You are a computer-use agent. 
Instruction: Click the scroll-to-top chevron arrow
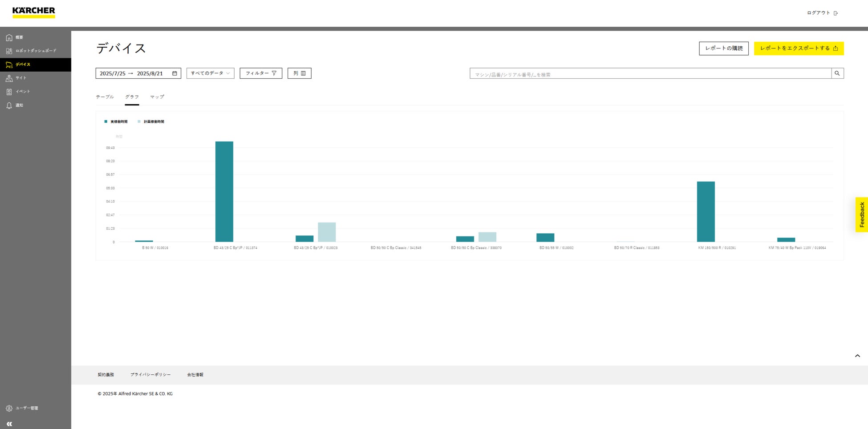pos(857,356)
